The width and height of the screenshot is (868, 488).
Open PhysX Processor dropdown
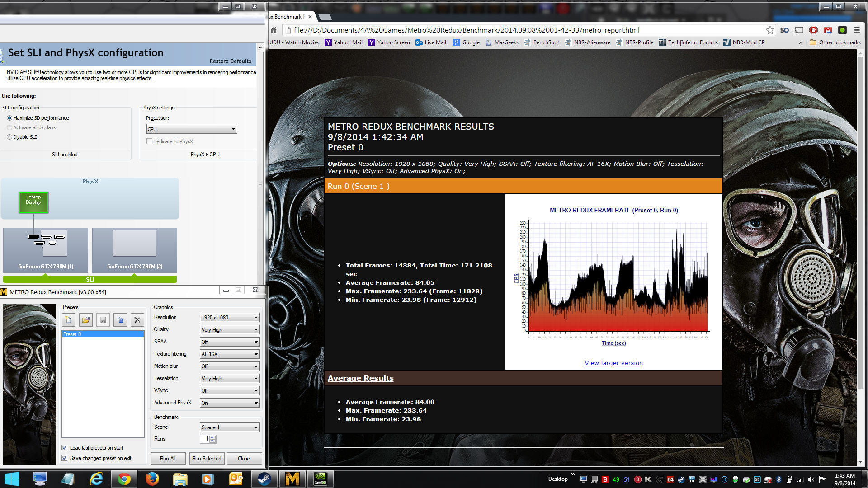[192, 129]
